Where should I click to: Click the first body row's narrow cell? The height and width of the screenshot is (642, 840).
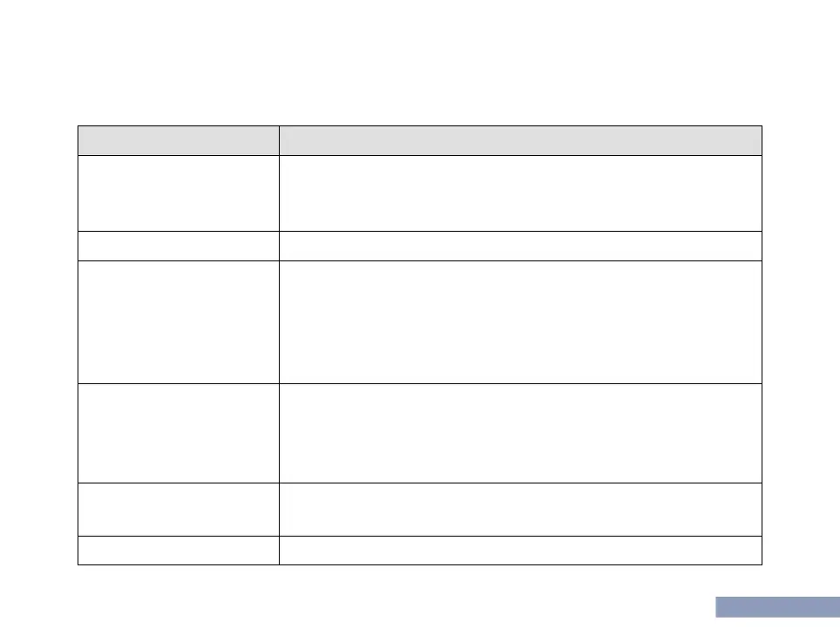(179, 193)
